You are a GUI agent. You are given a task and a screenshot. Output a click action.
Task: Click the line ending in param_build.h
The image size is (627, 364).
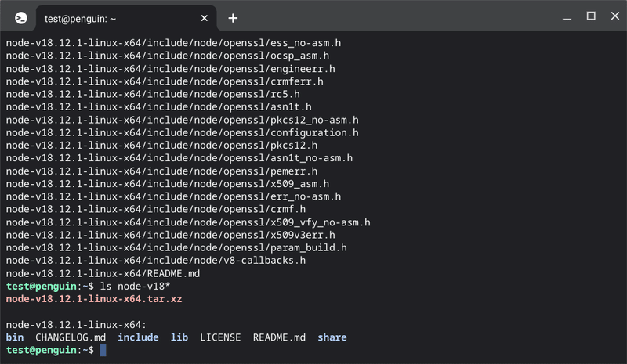[x=176, y=247]
